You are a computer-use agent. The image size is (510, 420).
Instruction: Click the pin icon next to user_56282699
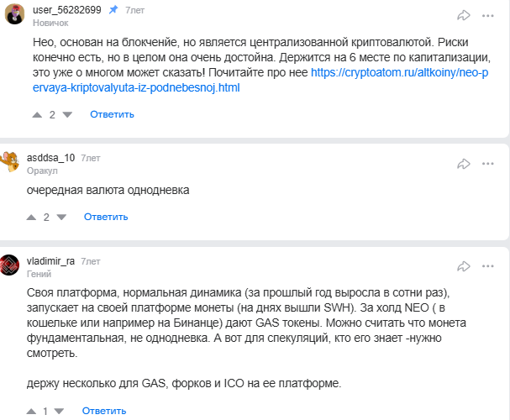(x=114, y=10)
